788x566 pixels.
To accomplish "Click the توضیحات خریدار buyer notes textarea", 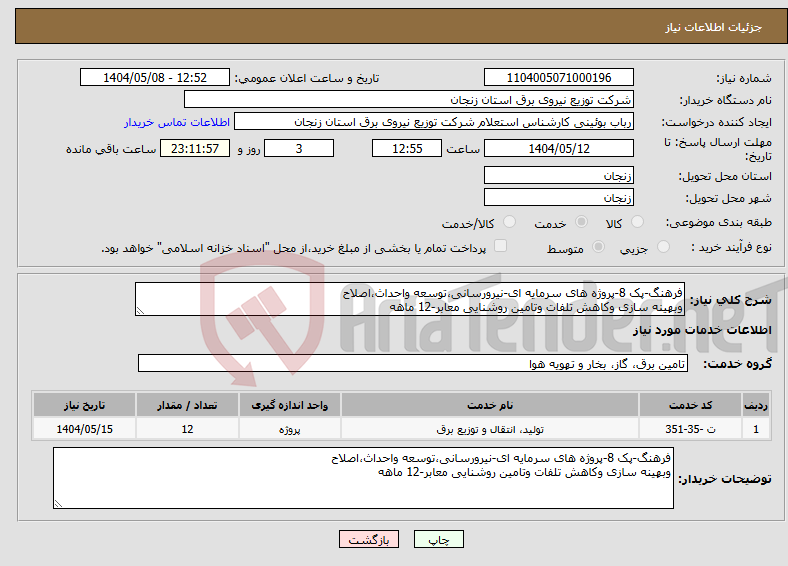I will (x=363, y=478).
